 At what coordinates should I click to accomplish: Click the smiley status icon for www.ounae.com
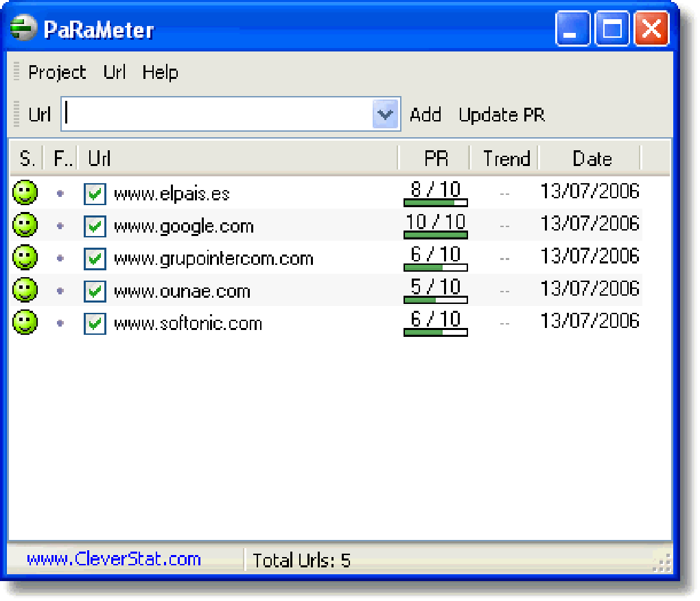point(25,290)
